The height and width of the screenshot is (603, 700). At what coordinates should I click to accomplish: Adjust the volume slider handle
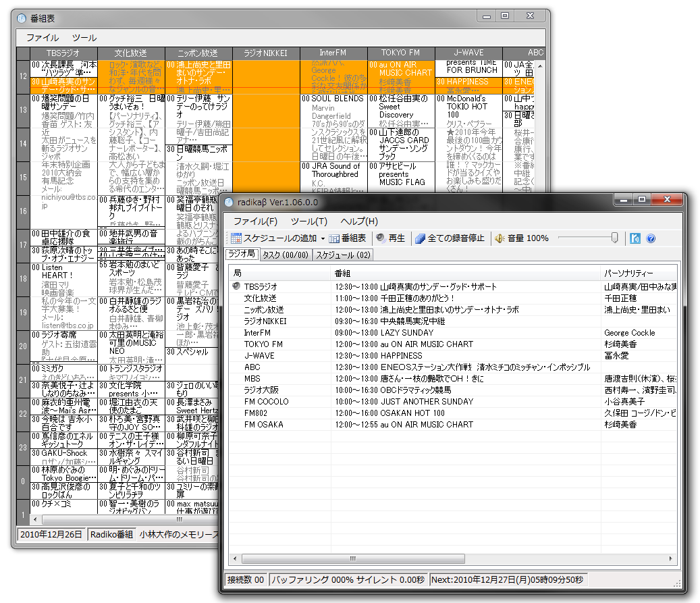614,238
